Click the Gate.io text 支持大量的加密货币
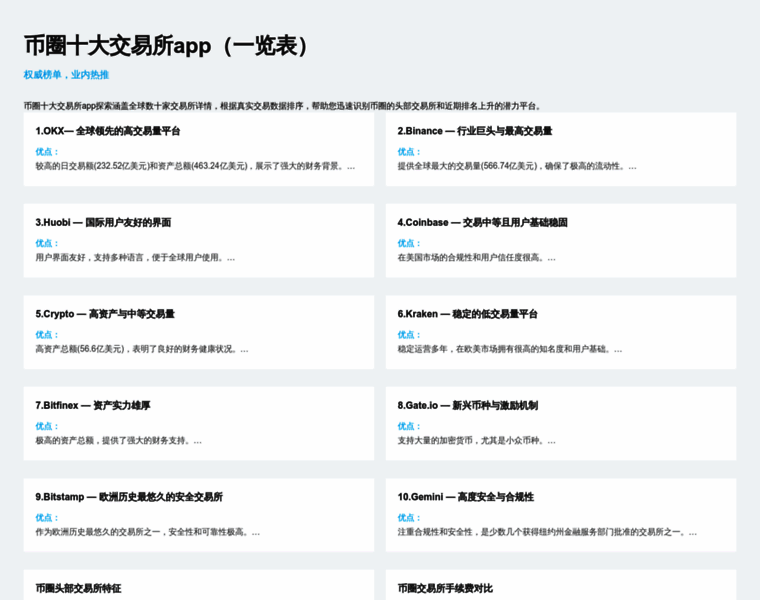 click(477, 441)
